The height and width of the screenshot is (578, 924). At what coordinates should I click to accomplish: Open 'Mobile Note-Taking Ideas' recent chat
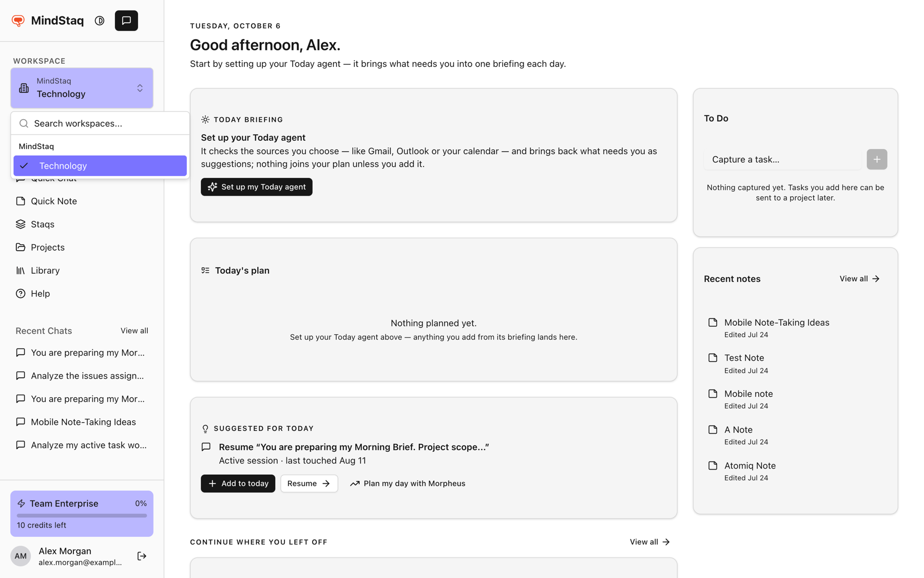click(x=82, y=422)
